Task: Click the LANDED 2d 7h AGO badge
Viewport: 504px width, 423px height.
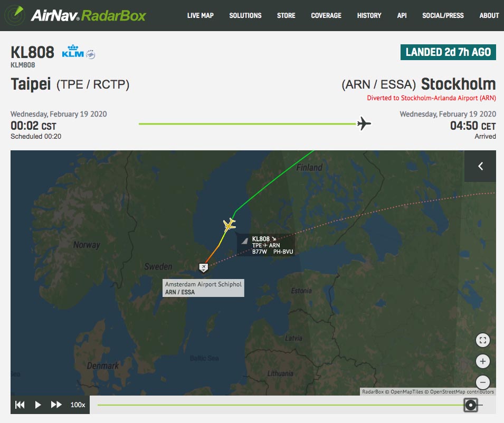Action: (448, 52)
